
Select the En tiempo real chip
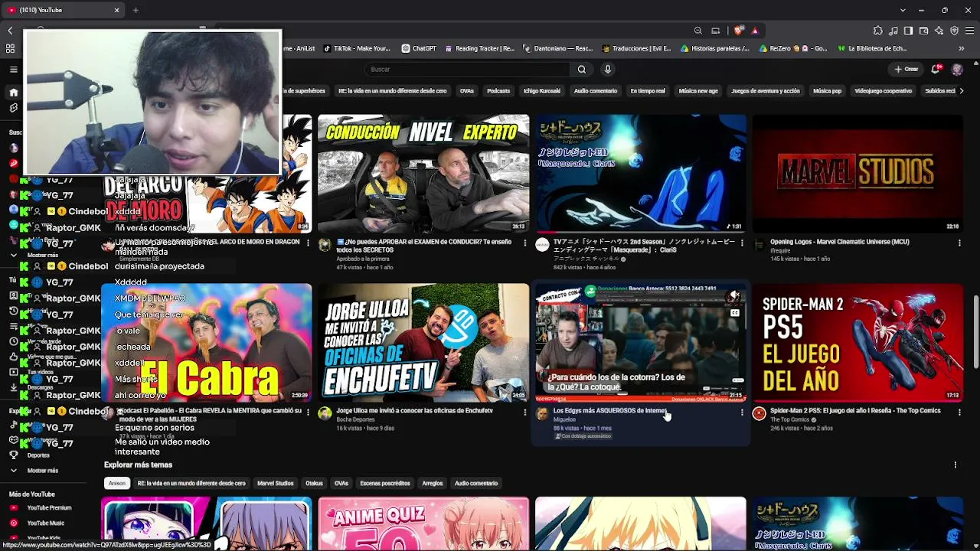click(x=648, y=91)
